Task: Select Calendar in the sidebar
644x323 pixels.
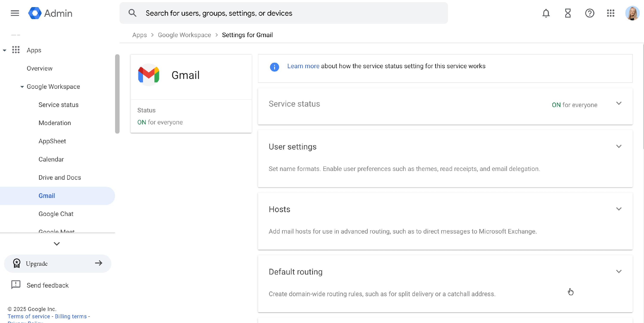Action: (x=51, y=159)
